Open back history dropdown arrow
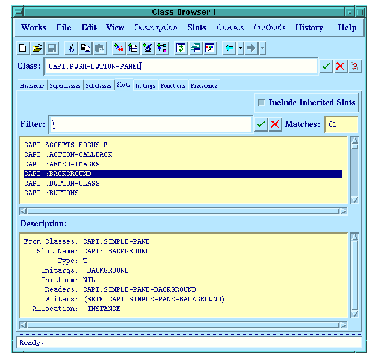Screen dimensions: 379x360 [241, 48]
